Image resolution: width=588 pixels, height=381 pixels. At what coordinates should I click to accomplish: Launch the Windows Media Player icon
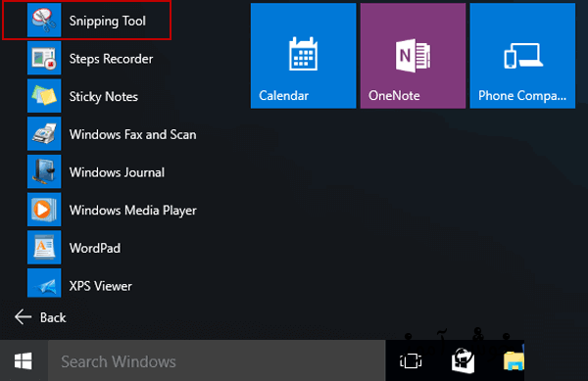44,210
